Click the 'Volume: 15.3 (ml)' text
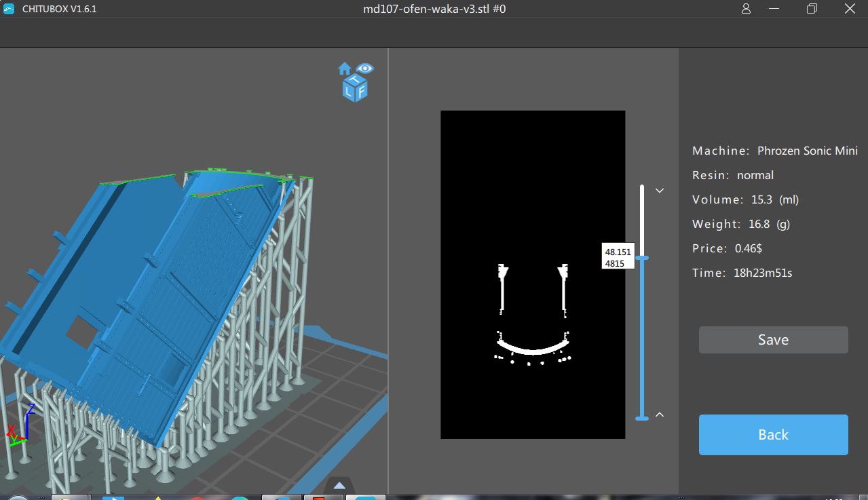This screenshot has width=868, height=500. (744, 199)
